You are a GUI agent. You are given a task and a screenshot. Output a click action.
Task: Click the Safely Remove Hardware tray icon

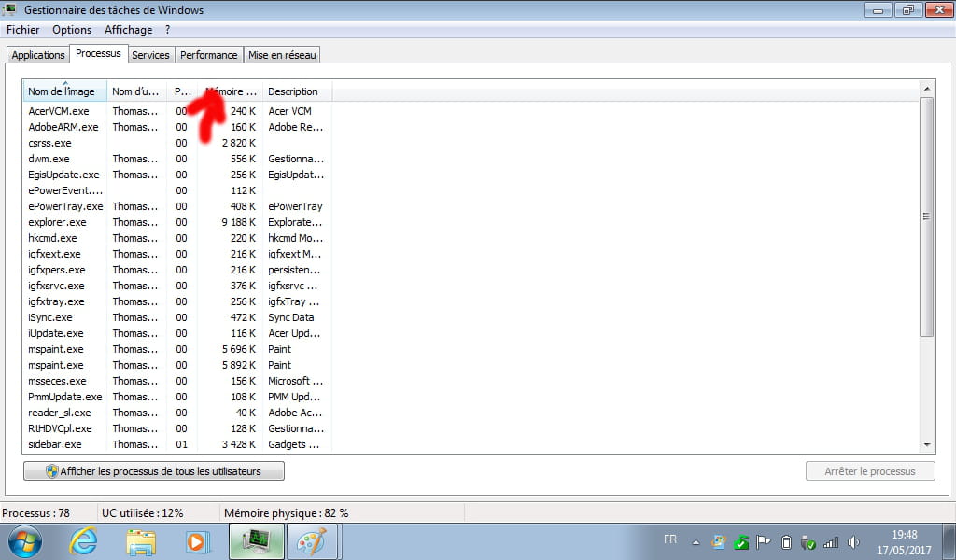tap(808, 541)
